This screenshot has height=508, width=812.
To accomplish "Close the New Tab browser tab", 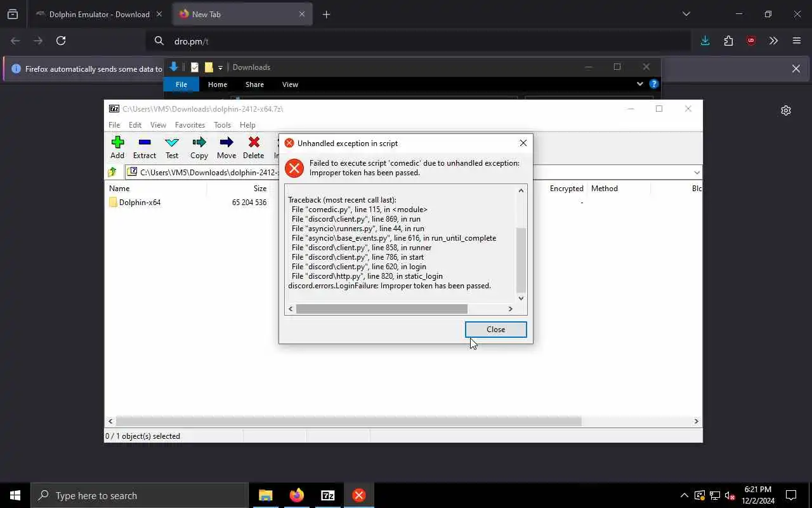I will click(302, 14).
